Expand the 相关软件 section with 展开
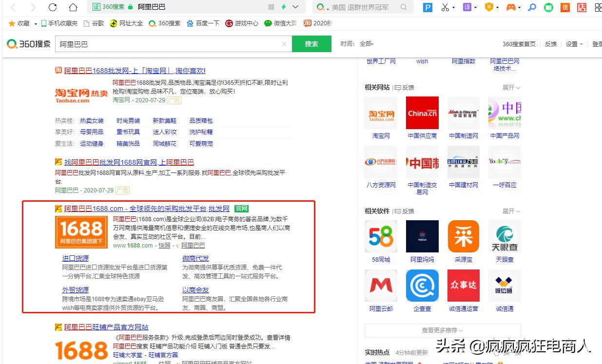 (511, 211)
